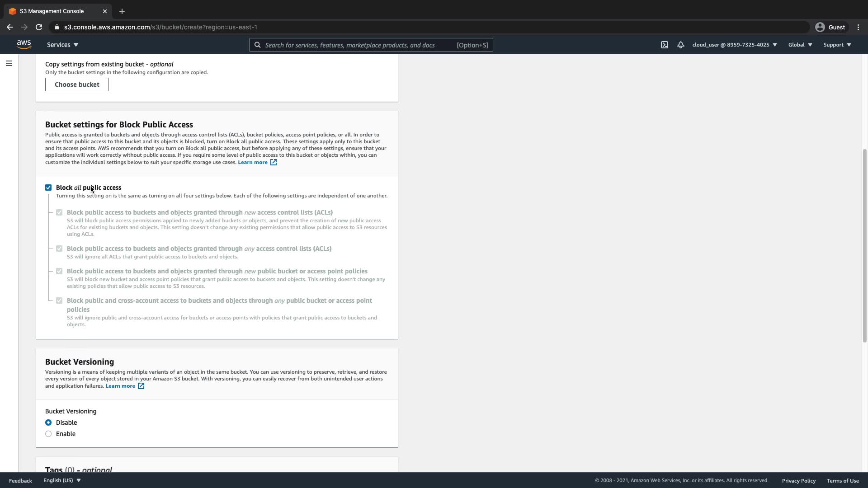Open the cloud_user account dropdown
The height and width of the screenshot is (488, 868).
pos(734,45)
